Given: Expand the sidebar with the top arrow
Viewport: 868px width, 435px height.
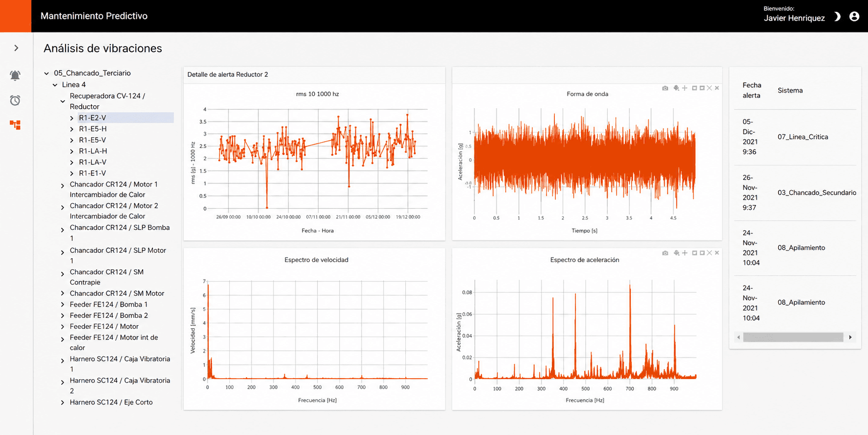Looking at the screenshot, I should (x=16, y=48).
